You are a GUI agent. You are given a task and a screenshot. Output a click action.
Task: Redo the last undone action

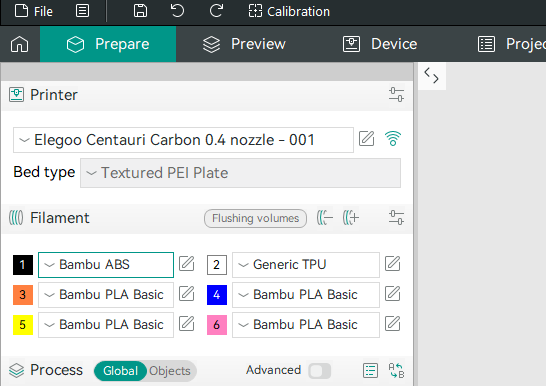coord(216,11)
